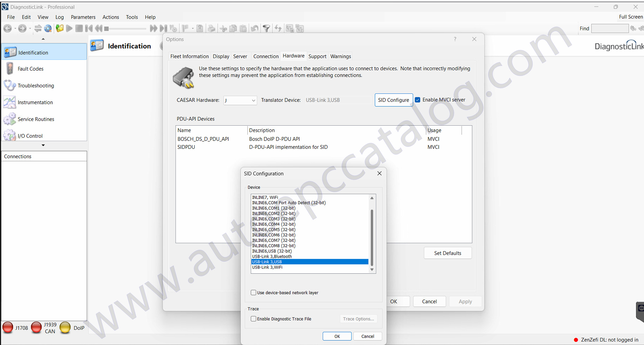This screenshot has height=345, width=644.
Task: Start playback with the green Play toolbar icon
Action: coord(69,28)
